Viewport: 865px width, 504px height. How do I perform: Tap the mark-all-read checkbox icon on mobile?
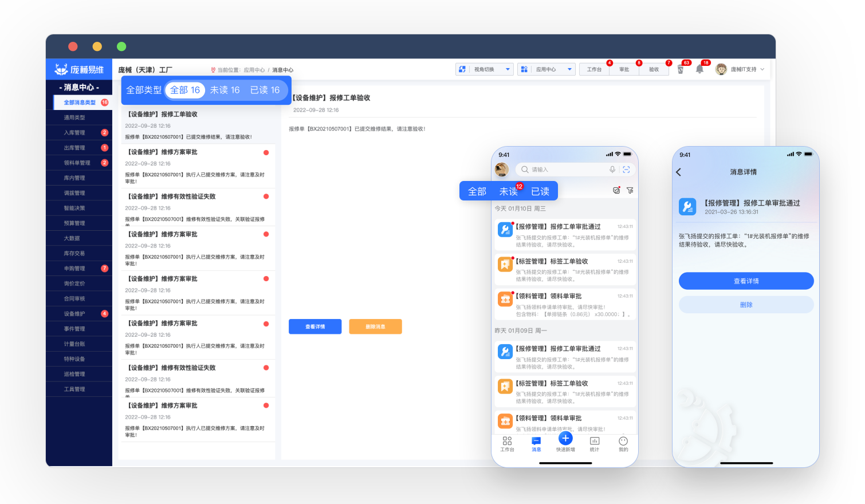[x=616, y=191]
